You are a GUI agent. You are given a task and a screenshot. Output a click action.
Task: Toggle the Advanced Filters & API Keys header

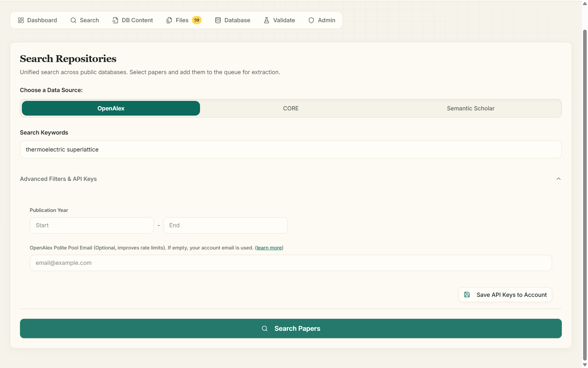[x=291, y=179]
